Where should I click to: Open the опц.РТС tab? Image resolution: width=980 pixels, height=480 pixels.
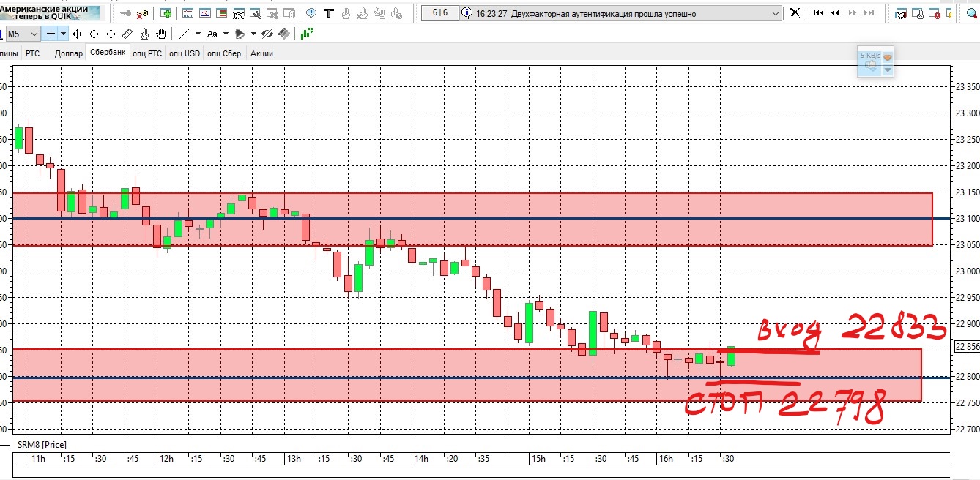pos(147,53)
